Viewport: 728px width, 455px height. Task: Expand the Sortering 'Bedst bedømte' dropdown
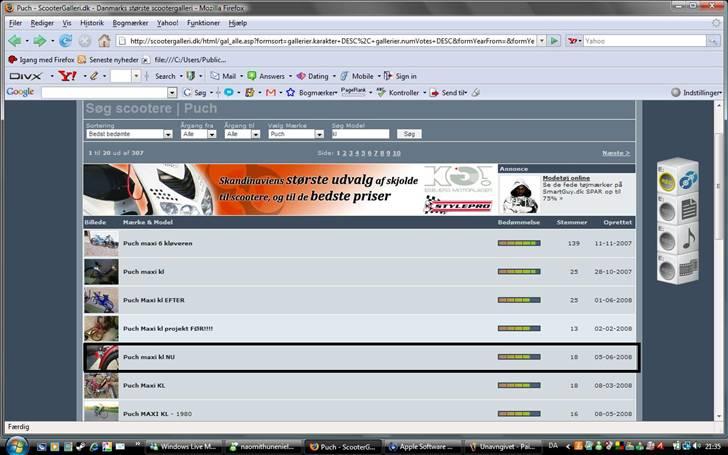(129, 133)
